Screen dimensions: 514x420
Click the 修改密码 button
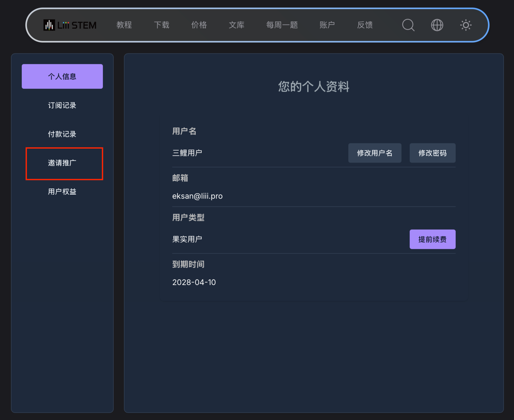click(x=432, y=153)
